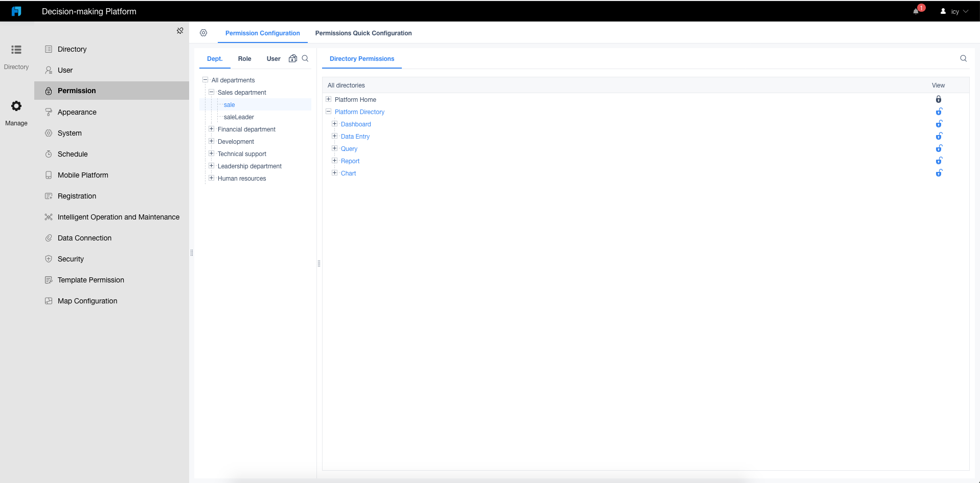Click the building icon beside the User tab
Viewport: 980px width, 483px height.
pos(292,58)
